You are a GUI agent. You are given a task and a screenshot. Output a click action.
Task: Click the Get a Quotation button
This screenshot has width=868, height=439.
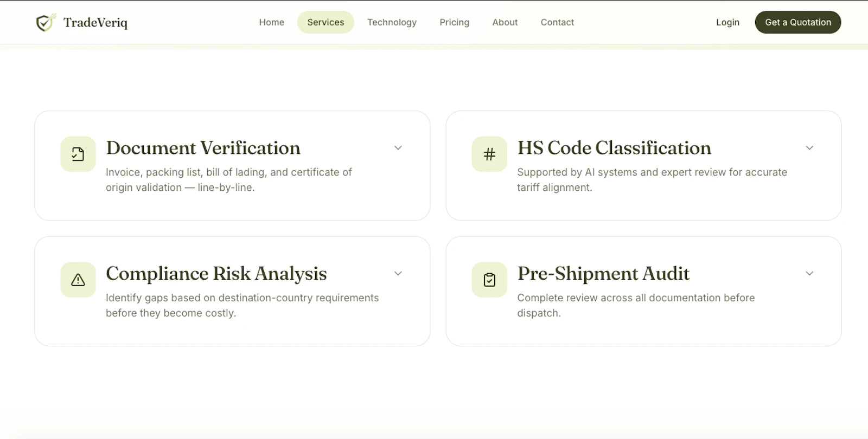[x=798, y=22]
